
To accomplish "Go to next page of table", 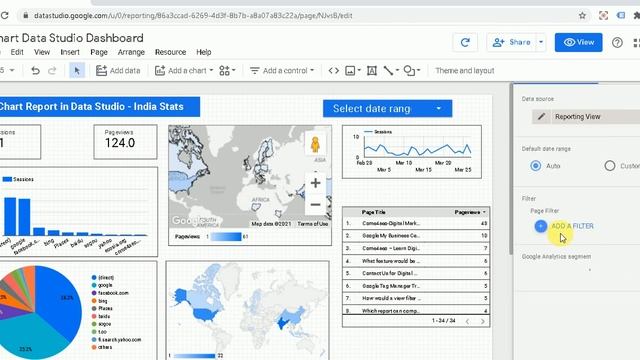I will (483, 321).
